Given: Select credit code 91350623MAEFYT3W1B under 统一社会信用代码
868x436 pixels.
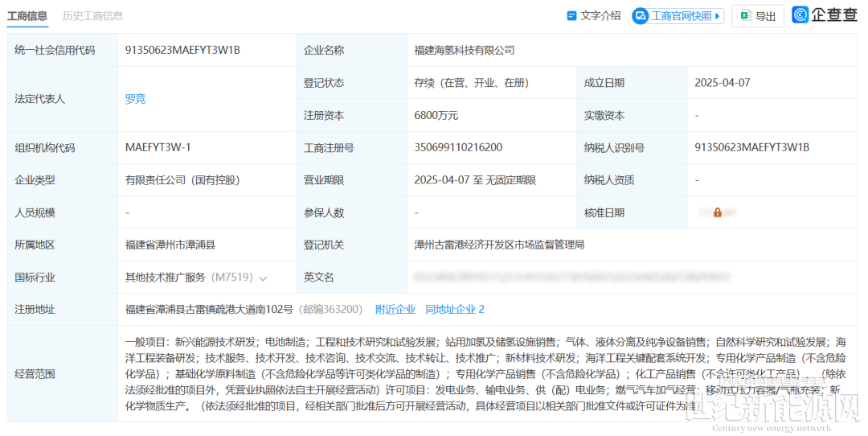Looking at the screenshot, I should 182,50.
